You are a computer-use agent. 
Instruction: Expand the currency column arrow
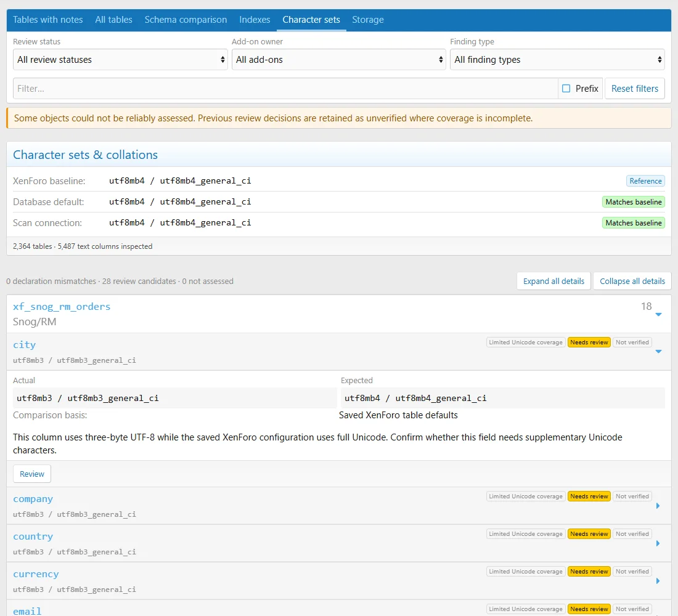[658, 581]
